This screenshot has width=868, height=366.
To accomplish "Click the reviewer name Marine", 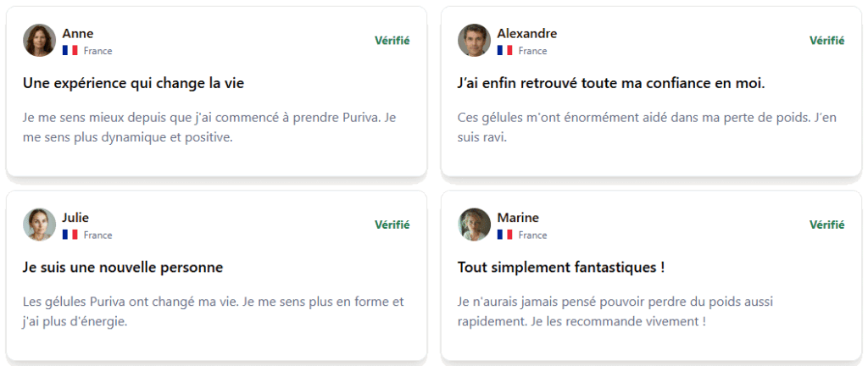I will [x=518, y=218].
